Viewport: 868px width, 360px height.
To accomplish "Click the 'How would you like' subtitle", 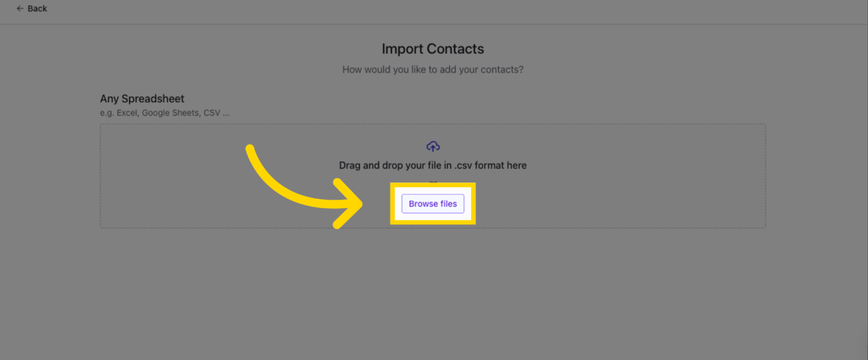I will click(432, 69).
